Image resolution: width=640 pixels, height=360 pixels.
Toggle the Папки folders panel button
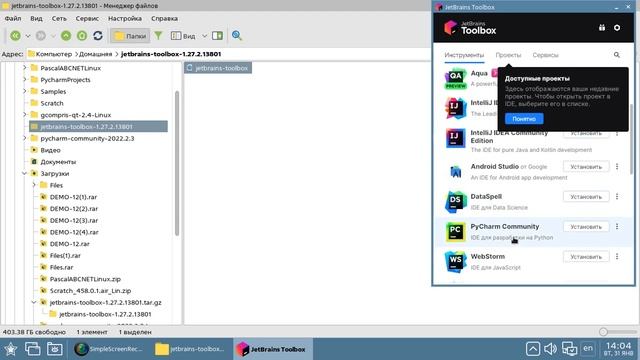(x=130, y=36)
